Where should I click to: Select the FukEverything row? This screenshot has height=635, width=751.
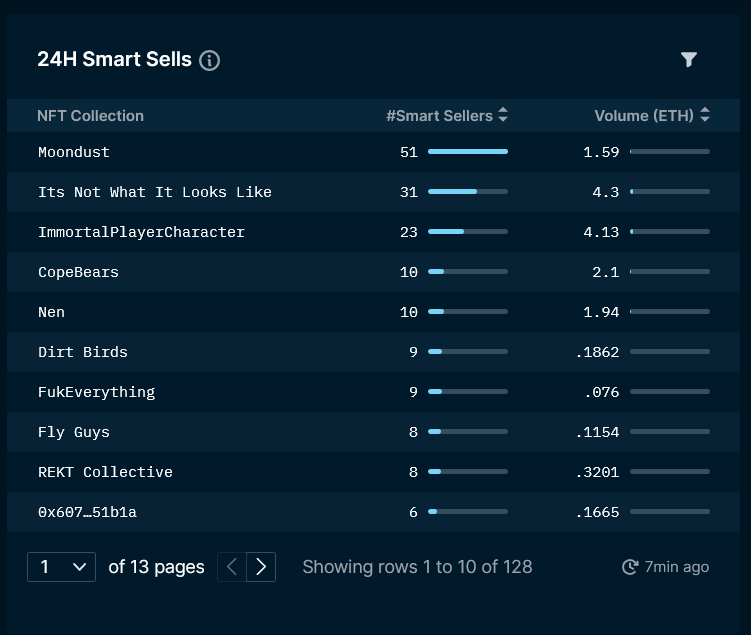click(x=374, y=392)
